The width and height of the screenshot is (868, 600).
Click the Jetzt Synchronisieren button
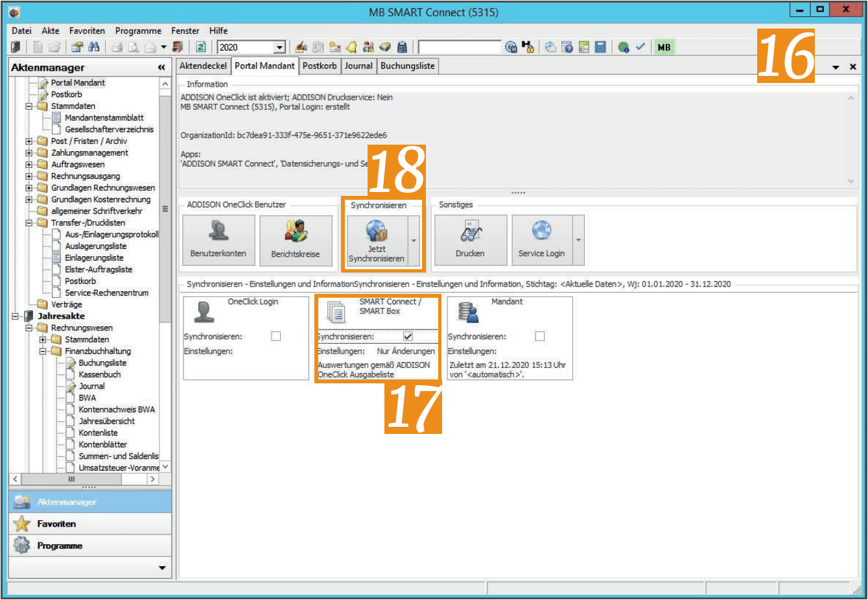click(x=377, y=241)
